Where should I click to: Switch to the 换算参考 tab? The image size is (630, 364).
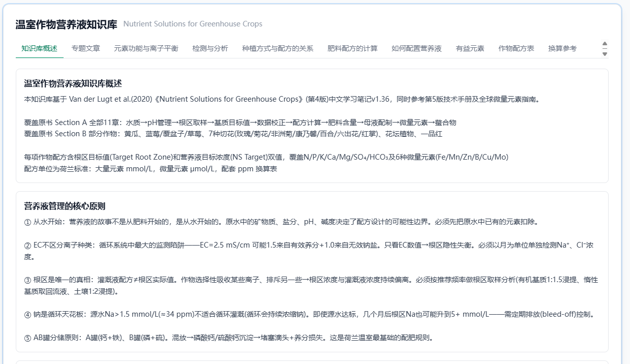click(x=562, y=48)
